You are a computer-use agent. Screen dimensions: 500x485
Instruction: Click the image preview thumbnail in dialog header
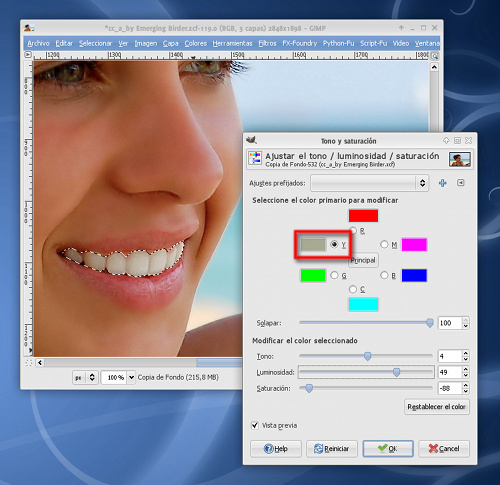click(x=460, y=159)
